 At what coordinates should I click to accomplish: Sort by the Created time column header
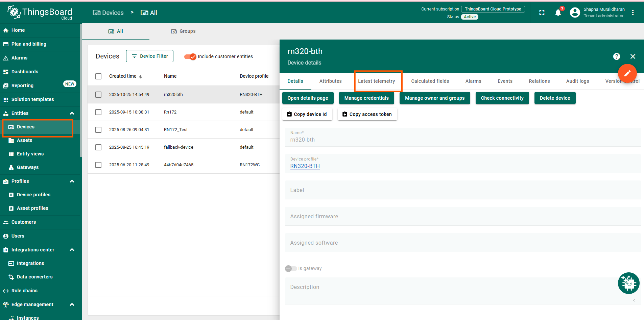[123, 76]
